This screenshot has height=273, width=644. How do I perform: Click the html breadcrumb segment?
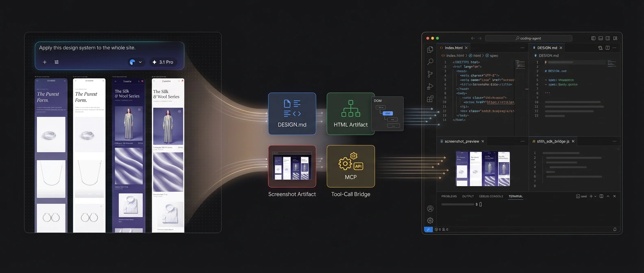(477, 56)
